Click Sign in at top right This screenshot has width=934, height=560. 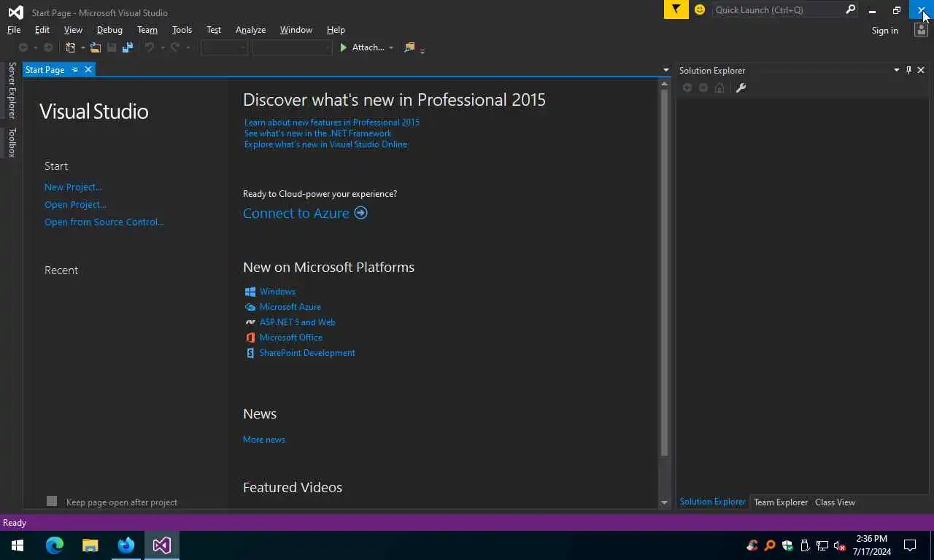click(884, 31)
